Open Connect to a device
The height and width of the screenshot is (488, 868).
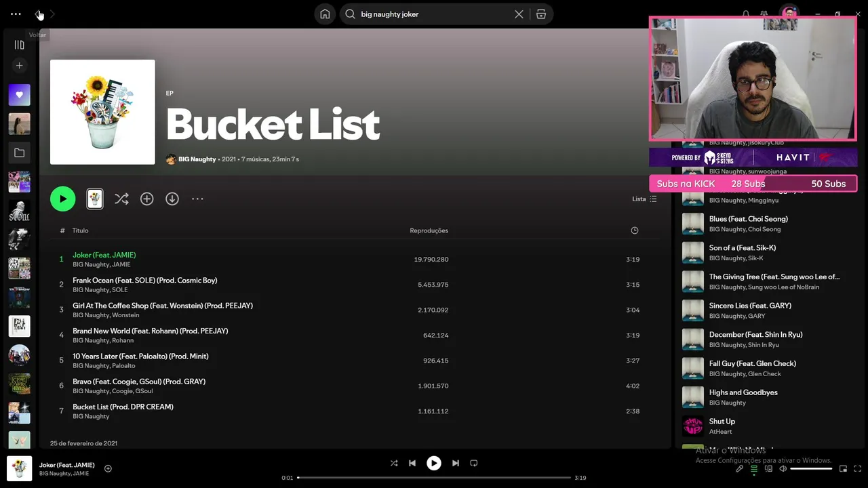769,468
